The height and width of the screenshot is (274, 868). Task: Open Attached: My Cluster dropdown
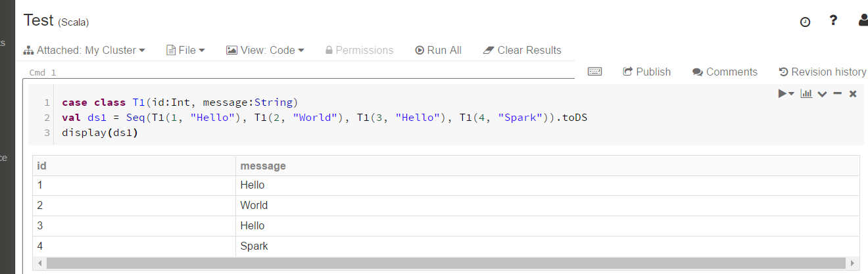[84, 50]
